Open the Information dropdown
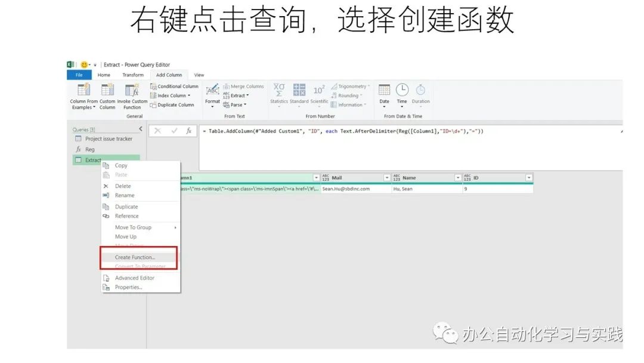This screenshot has width=644, height=363. click(x=348, y=105)
